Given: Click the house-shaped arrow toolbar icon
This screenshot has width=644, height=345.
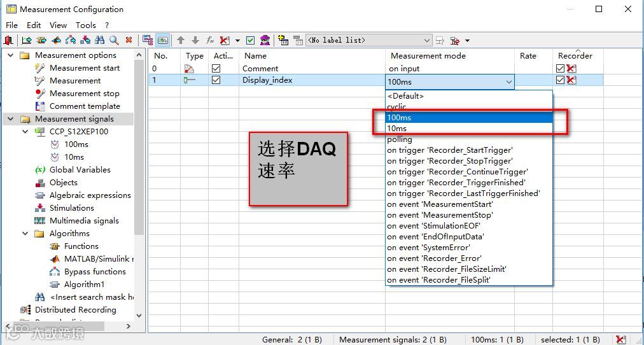Looking at the screenshot, I should [x=71, y=40].
